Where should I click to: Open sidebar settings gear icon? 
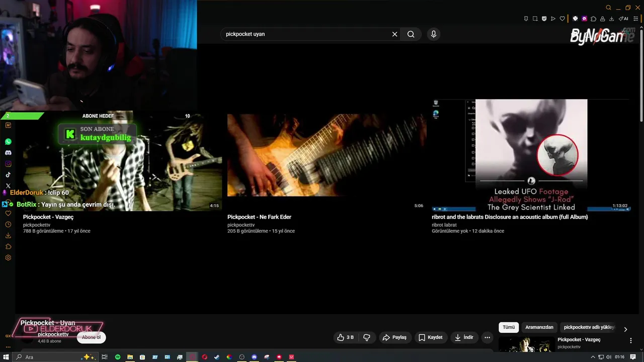click(8, 258)
